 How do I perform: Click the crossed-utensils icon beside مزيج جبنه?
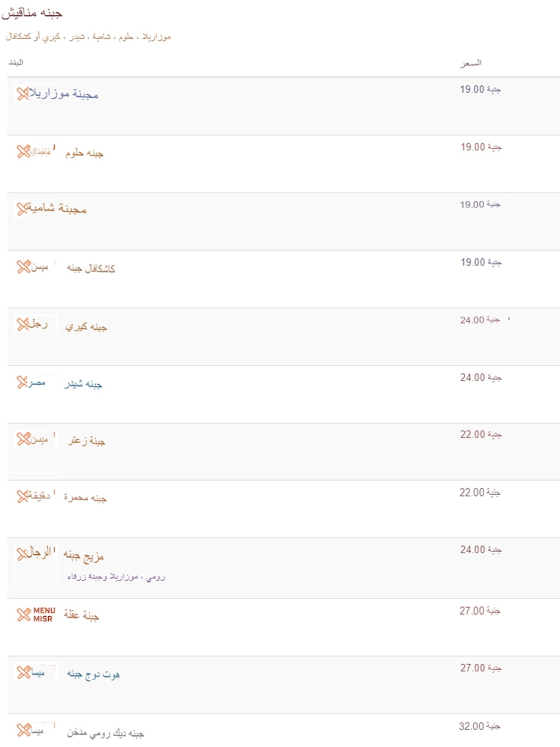pyautogui.click(x=23, y=554)
